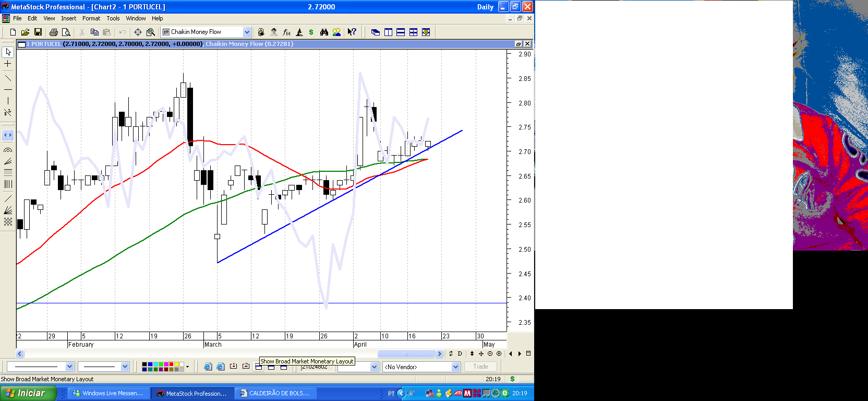This screenshot has height=401, width=868.
Task: Select the Gann Grid tool
Action: coord(8,222)
